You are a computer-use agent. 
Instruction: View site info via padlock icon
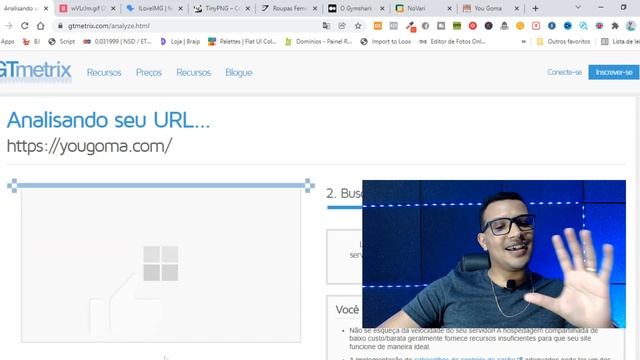[60, 26]
